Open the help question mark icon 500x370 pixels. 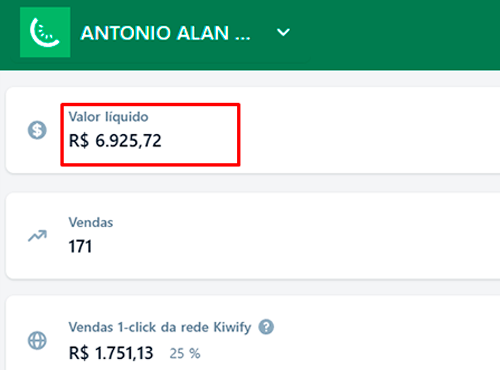pos(266,327)
